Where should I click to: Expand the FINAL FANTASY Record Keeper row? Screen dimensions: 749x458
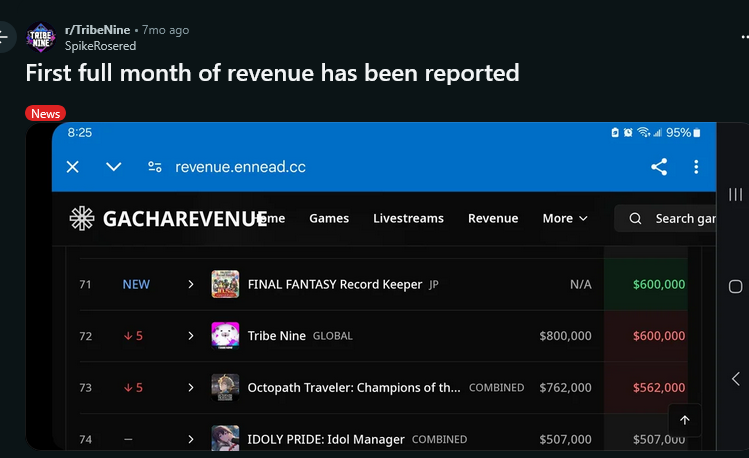point(191,285)
